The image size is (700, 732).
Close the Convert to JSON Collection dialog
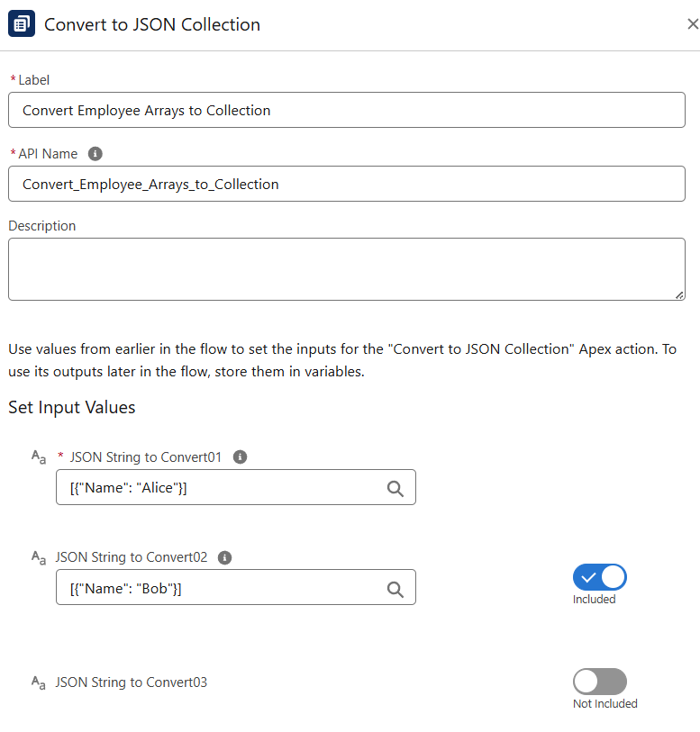click(692, 24)
